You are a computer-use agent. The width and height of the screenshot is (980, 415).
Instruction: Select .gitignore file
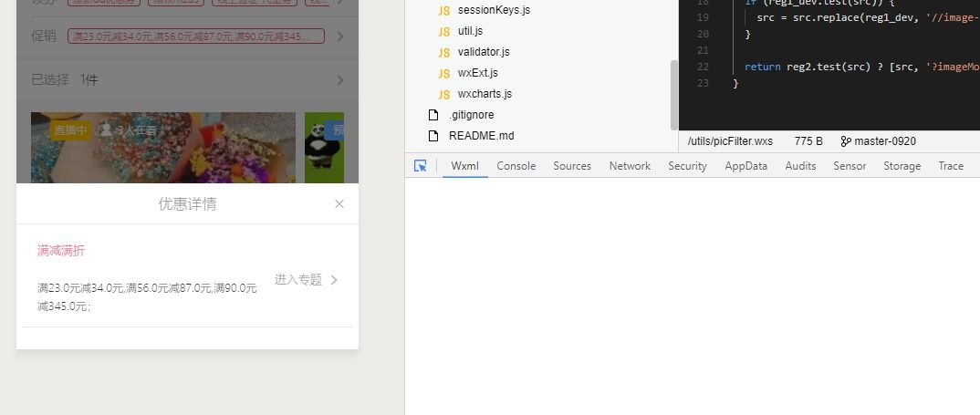(471, 115)
